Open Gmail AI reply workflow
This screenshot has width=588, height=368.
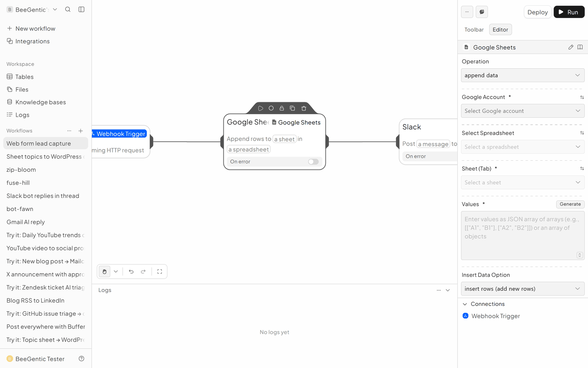point(46,222)
